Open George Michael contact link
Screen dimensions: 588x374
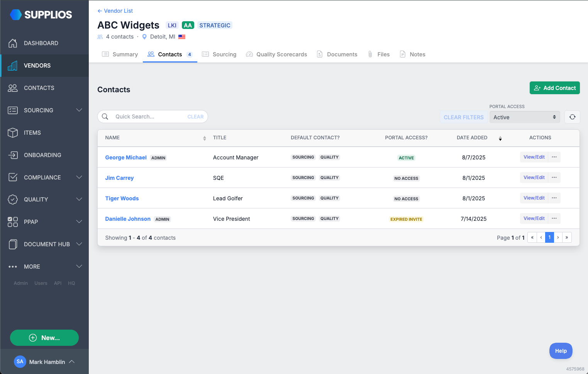pos(126,157)
